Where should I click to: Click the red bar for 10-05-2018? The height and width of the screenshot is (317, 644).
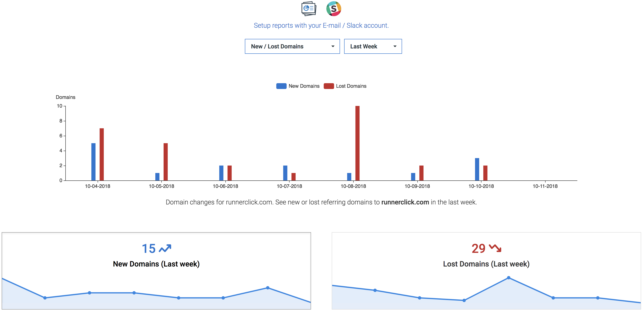(x=165, y=162)
